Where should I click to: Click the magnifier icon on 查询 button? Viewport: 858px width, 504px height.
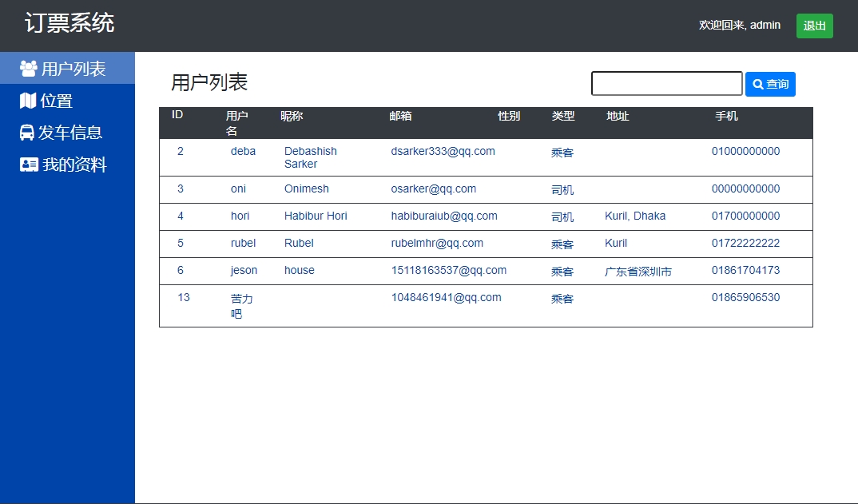coord(757,84)
